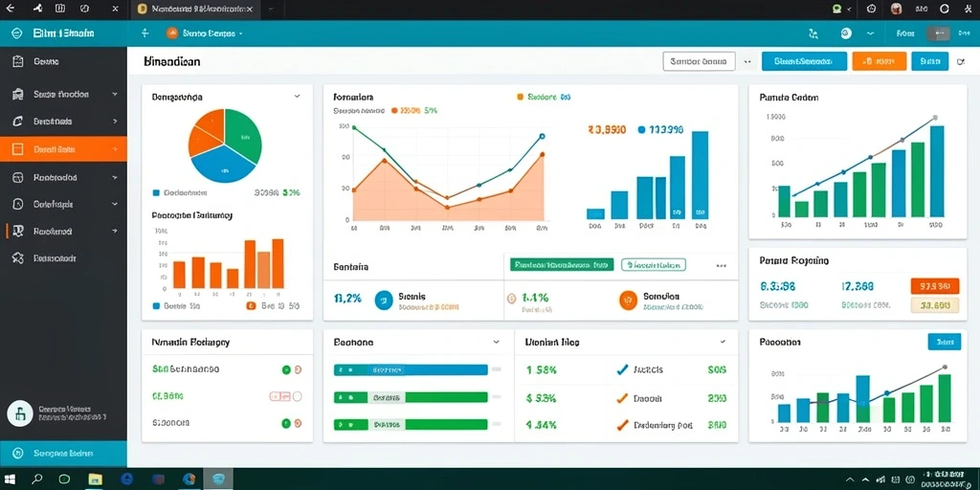
Task: Click the large blue button in page header
Action: pyautogui.click(x=804, y=61)
